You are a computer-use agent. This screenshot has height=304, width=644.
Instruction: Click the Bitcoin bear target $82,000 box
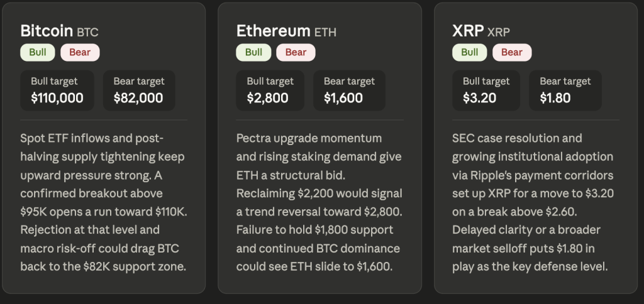point(139,90)
